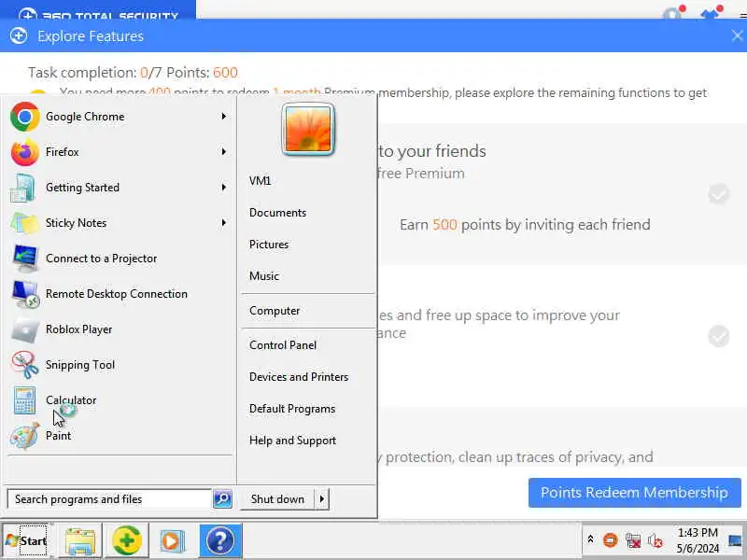Expand Google Chrome jump list arrow

pos(223,116)
